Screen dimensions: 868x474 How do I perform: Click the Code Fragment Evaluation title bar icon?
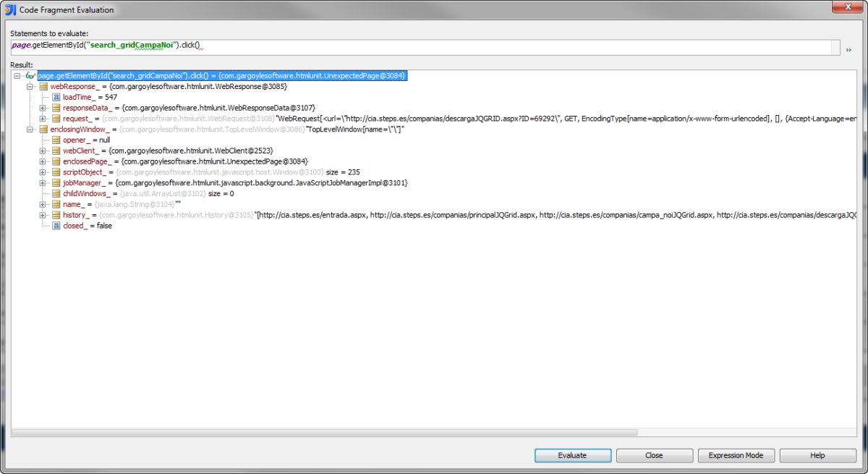tap(10, 10)
